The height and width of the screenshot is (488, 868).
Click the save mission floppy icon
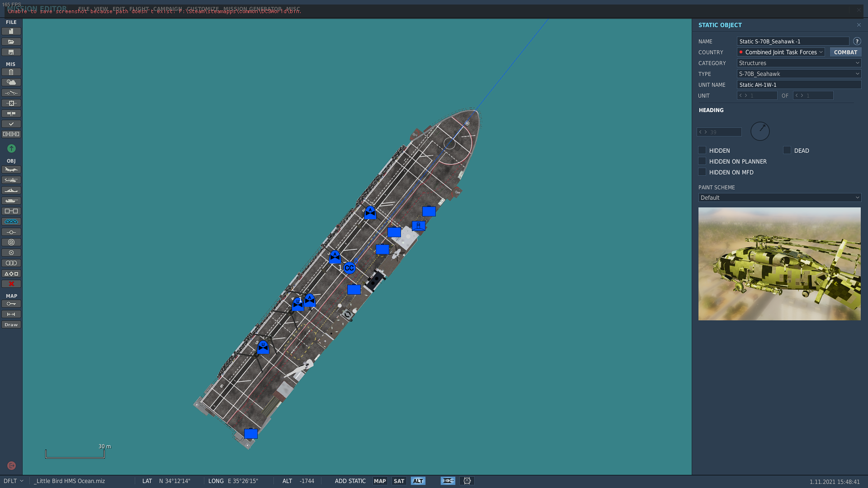[x=11, y=52]
